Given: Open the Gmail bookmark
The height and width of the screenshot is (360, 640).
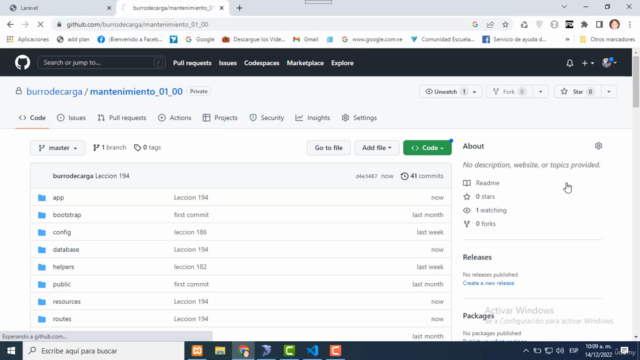Looking at the screenshot, I should 305,40.
